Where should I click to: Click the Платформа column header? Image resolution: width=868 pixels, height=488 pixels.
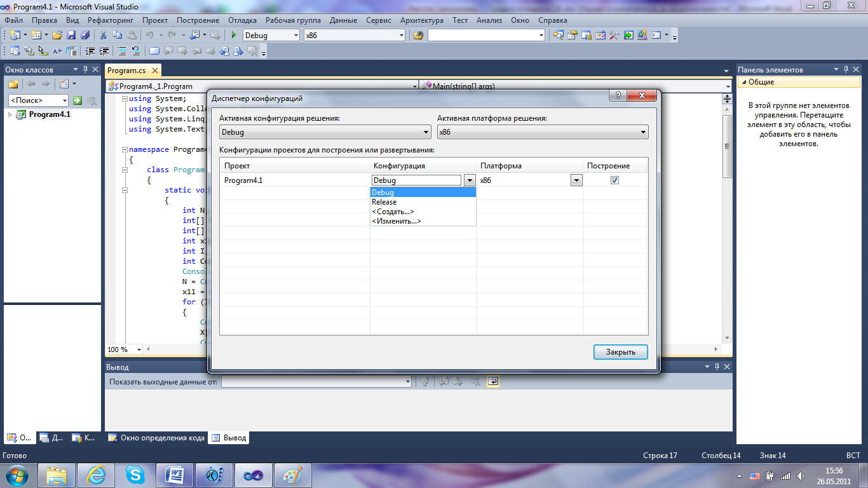[530, 166]
